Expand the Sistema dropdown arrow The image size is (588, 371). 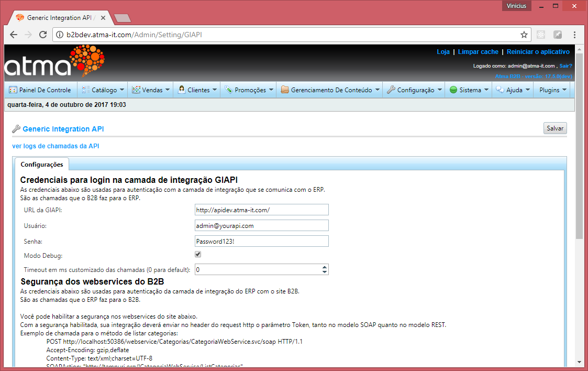[x=486, y=90]
